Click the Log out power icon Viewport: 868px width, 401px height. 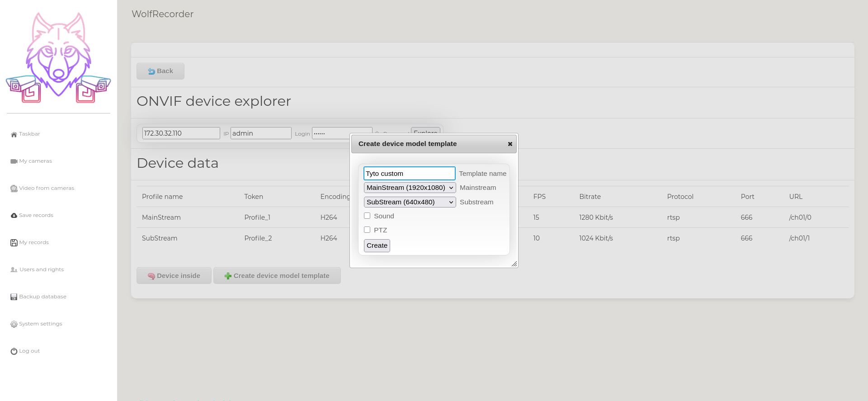tap(14, 351)
